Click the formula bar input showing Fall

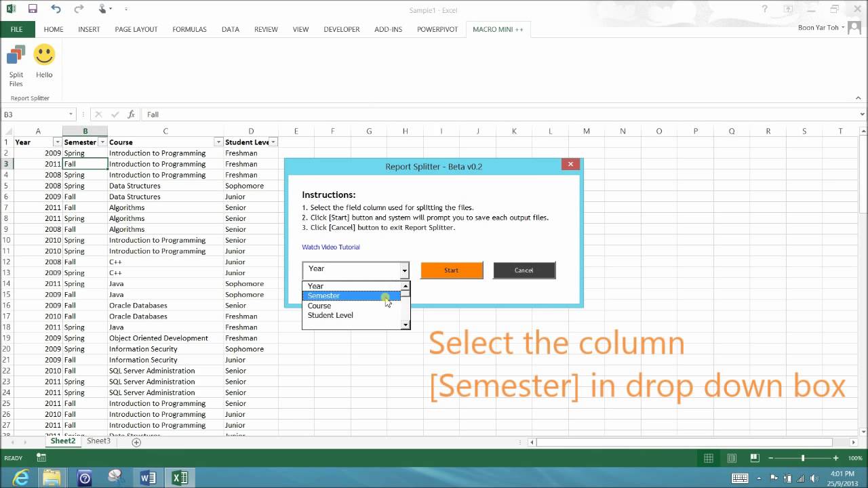(498, 115)
